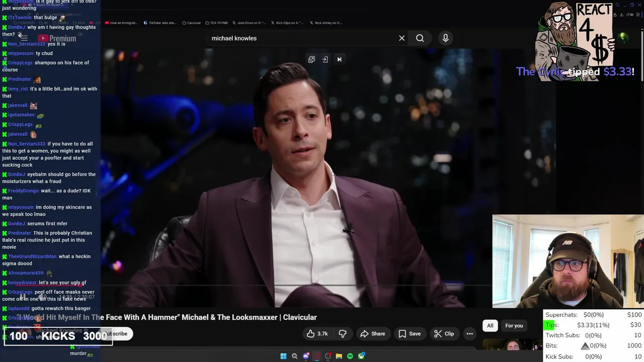Click chat username ThooGrandWizardMan
The height and width of the screenshot is (362, 644).
(32, 256)
